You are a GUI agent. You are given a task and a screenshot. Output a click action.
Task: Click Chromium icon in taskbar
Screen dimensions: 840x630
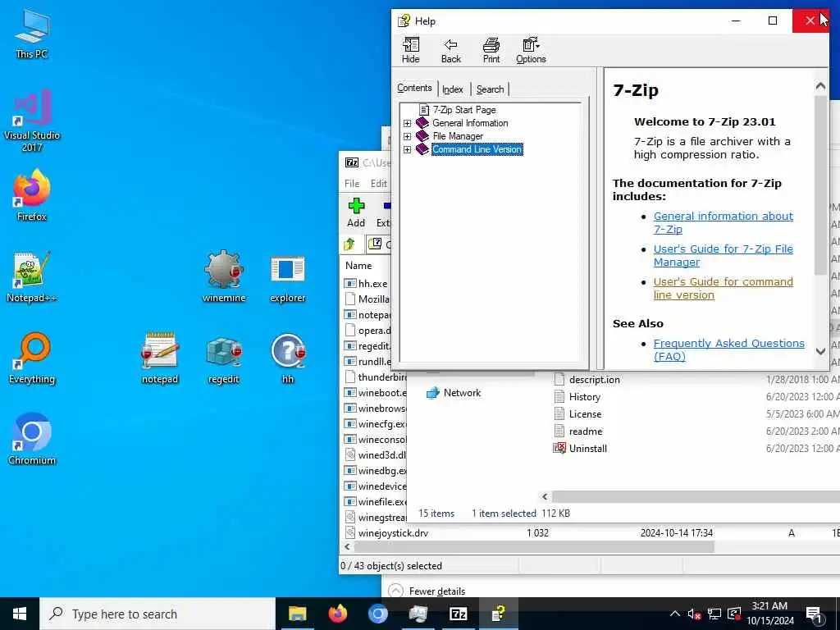coord(377,614)
